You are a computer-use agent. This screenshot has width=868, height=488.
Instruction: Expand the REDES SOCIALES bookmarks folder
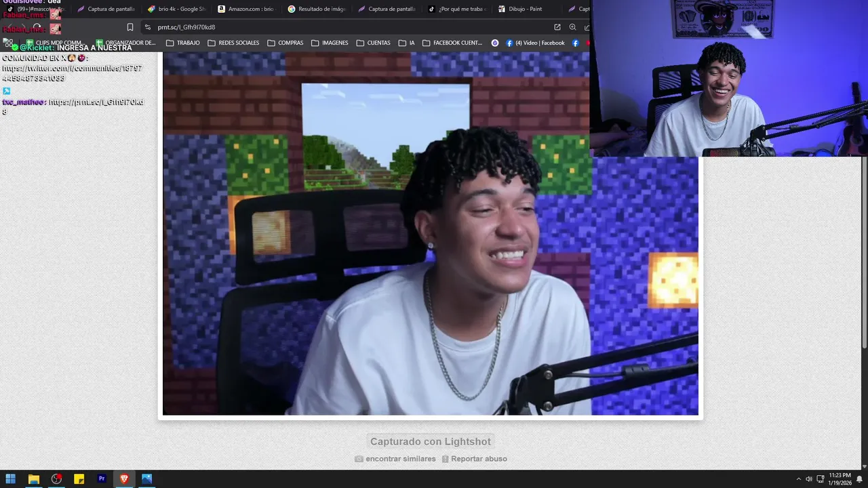click(x=233, y=43)
